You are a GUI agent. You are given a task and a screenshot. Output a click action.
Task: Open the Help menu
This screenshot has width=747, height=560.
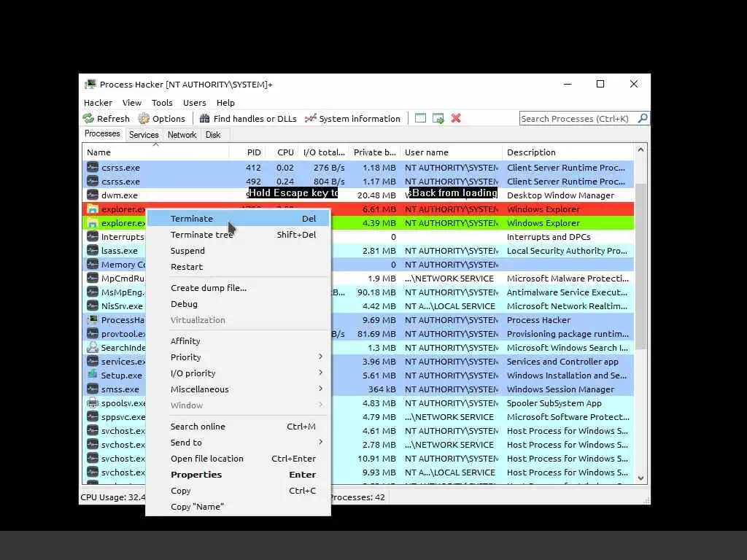pos(225,103)
